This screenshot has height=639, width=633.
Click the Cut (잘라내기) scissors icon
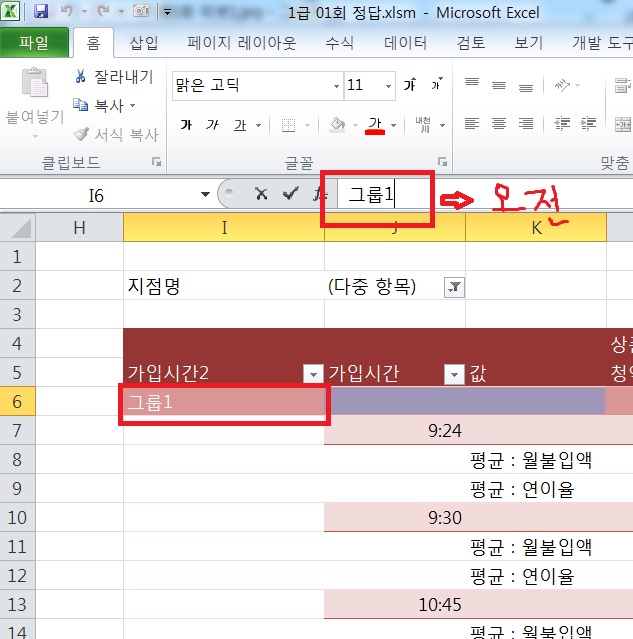click(x=82, y=77)
